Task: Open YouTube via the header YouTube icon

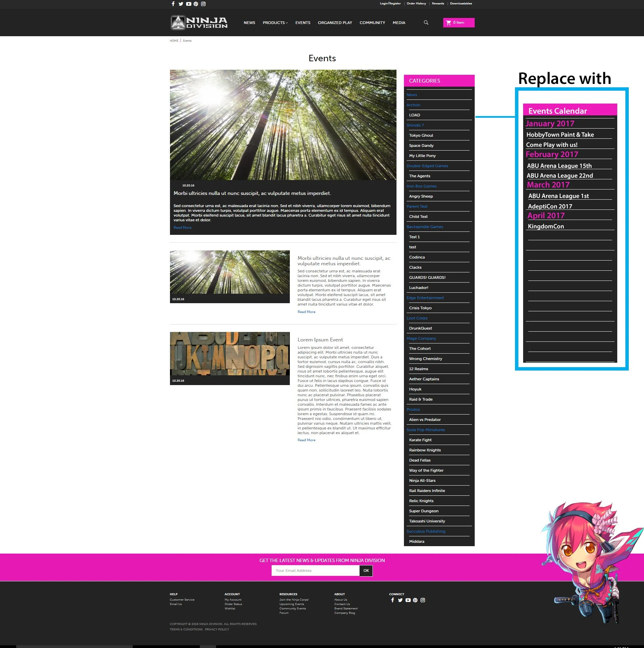Action: [188, 4]
